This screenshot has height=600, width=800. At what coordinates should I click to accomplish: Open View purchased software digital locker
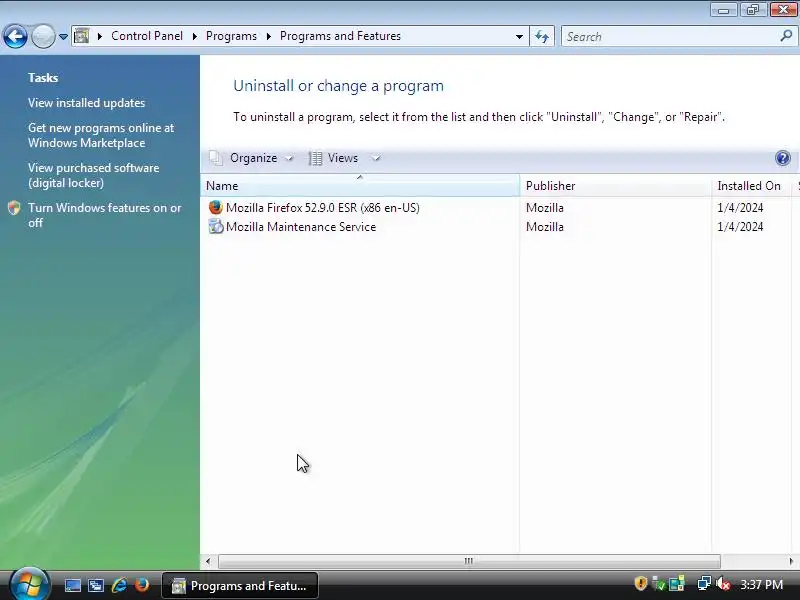pyautogui.click(x=93, y=176)
